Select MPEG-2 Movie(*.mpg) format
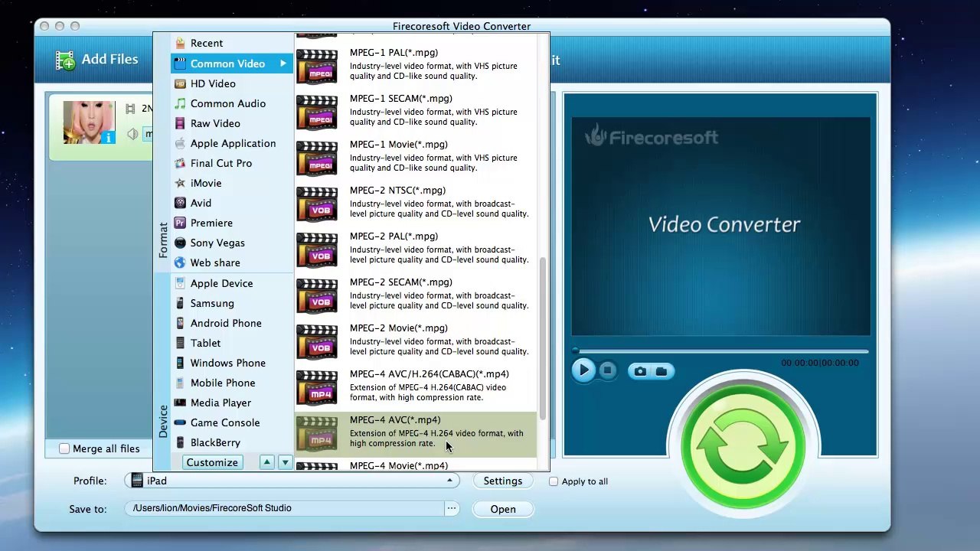Screen dimensions: 980x551 (x=416, y=341)
